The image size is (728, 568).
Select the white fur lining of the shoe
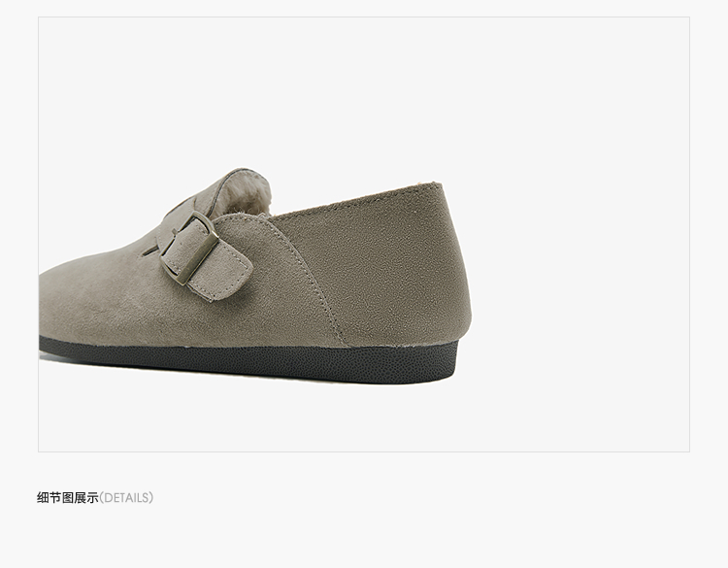(249, 195)
